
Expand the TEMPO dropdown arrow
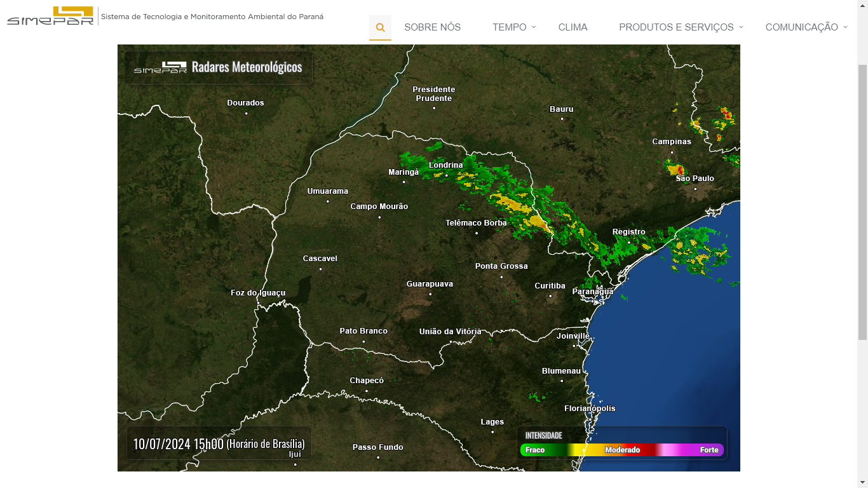[534, 27]
